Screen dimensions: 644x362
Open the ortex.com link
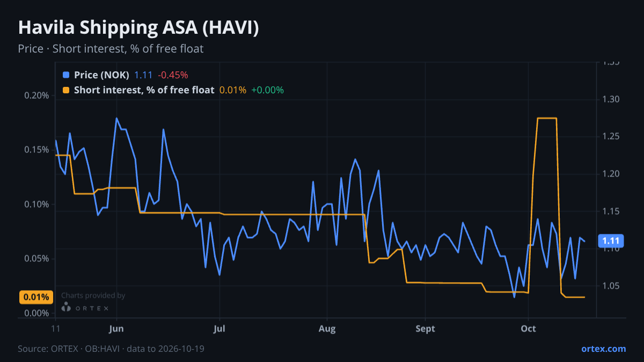tap(603, 349)
